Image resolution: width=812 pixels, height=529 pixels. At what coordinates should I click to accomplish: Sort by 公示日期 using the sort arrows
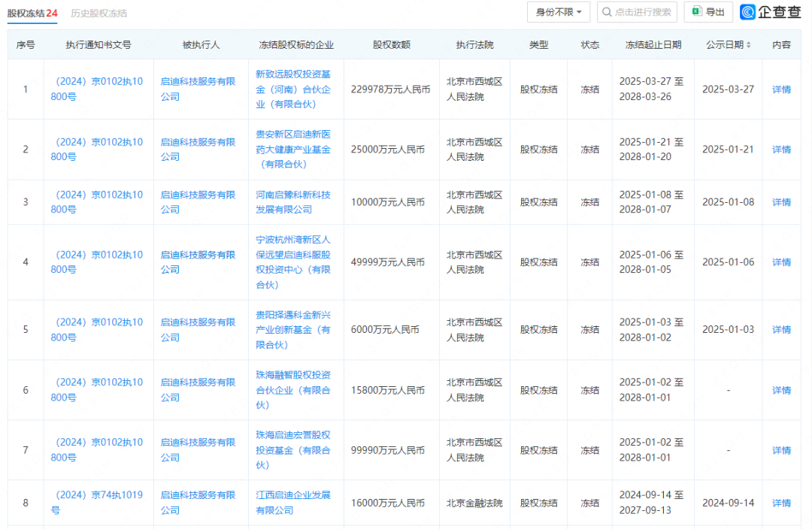click(748, 45)
